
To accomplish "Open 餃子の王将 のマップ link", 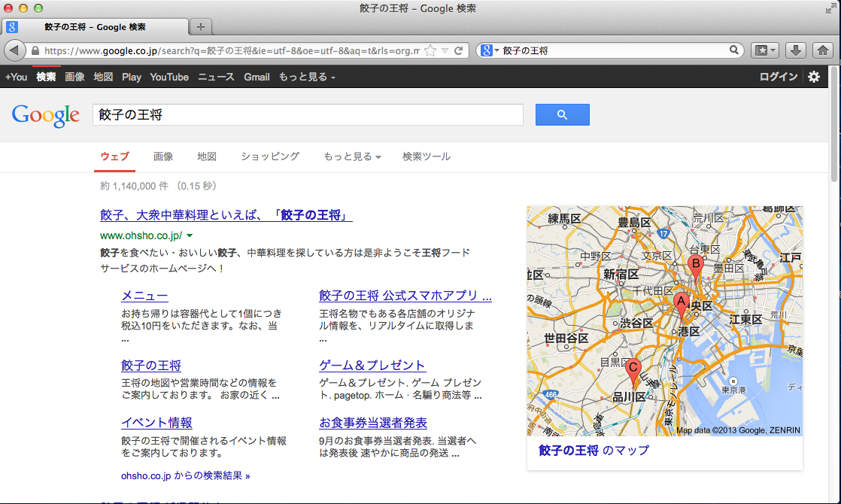I will [594, 451].
